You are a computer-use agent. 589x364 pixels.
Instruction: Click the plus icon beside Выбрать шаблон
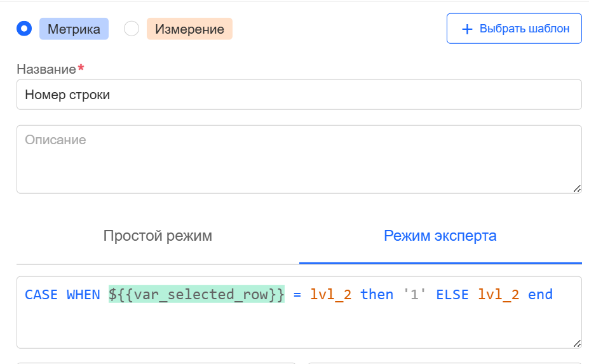467,29
